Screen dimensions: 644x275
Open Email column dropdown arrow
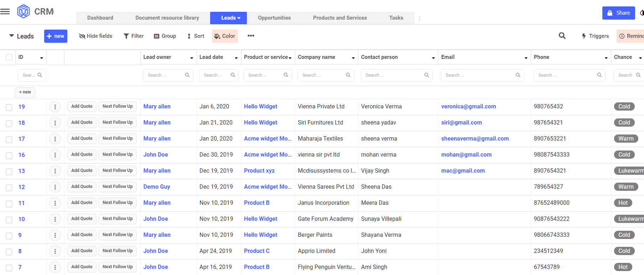pyautogui.click(x=526, y=58)
